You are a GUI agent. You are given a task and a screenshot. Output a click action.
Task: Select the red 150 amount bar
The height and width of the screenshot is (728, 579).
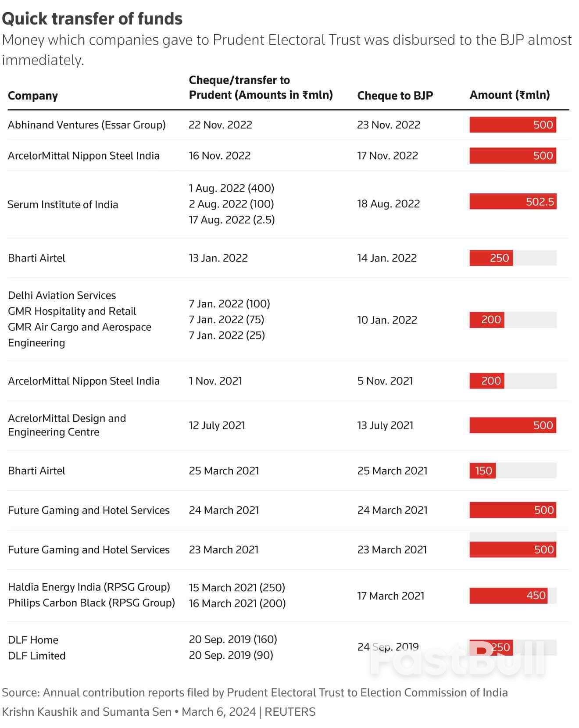click(x=482, y=471)
